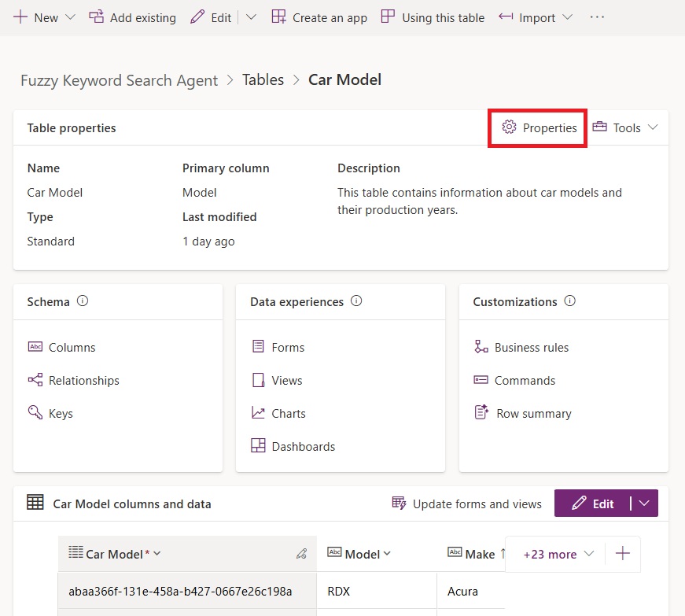Select the RDX model cell

[x=377, y=591]
